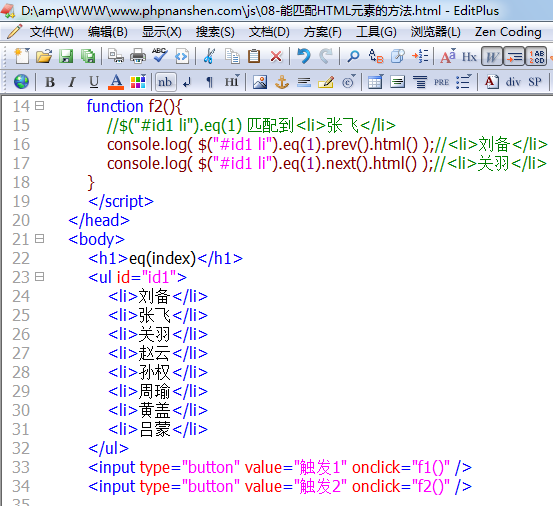Insert the SP span tag button
This screenshot has width=553, height=506.
[535, 82]
